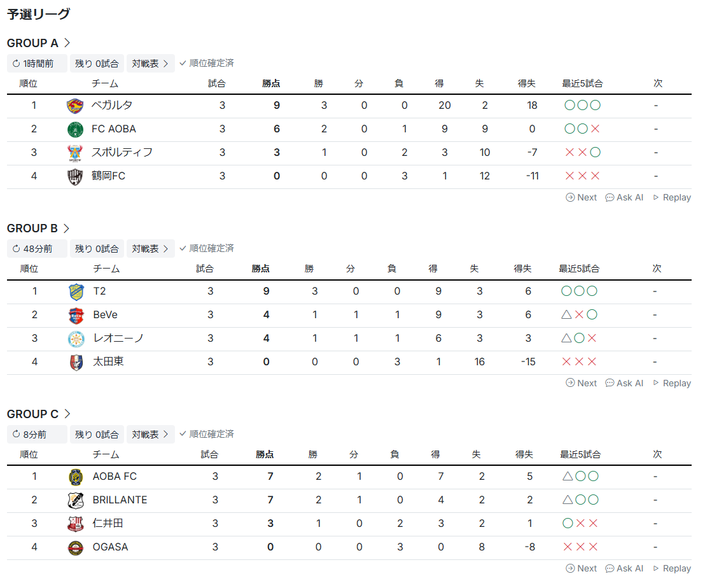Sort Group A by 勝点 column header
The height and width of the screenshot is (588, 705).
[271, 83]
